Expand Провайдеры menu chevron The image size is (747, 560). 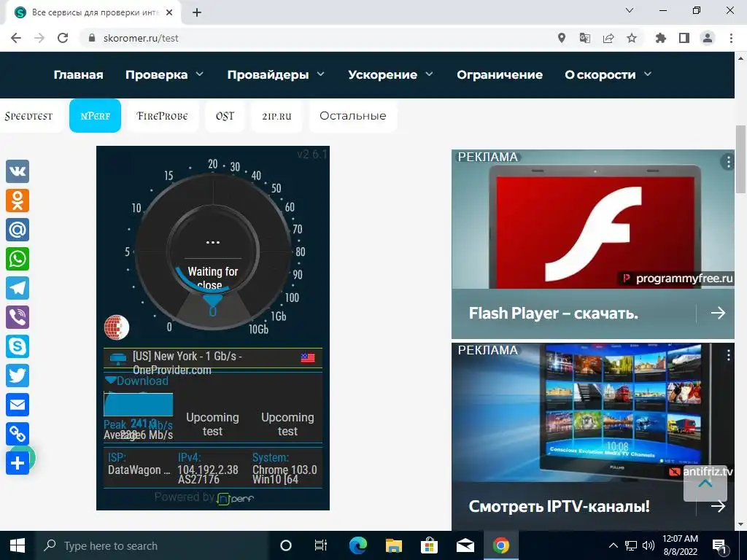pyautogui.click(x=321, y=74)
